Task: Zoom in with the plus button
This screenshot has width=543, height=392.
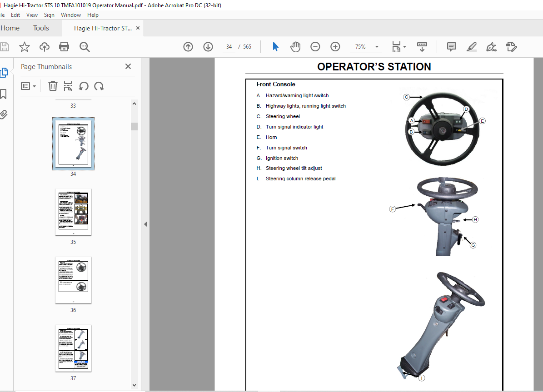Action: coord(335,47)
